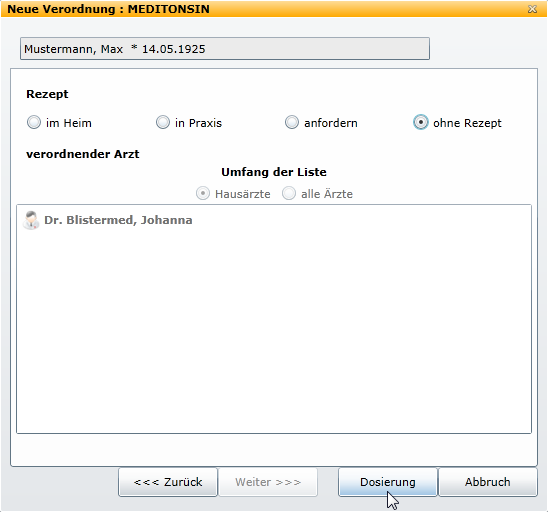
Task: Click the Umfang der Liste heading
Action: [274, 172]
